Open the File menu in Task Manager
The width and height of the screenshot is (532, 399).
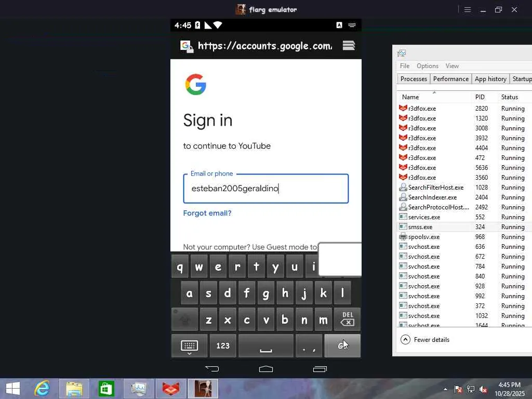[404, 66]
